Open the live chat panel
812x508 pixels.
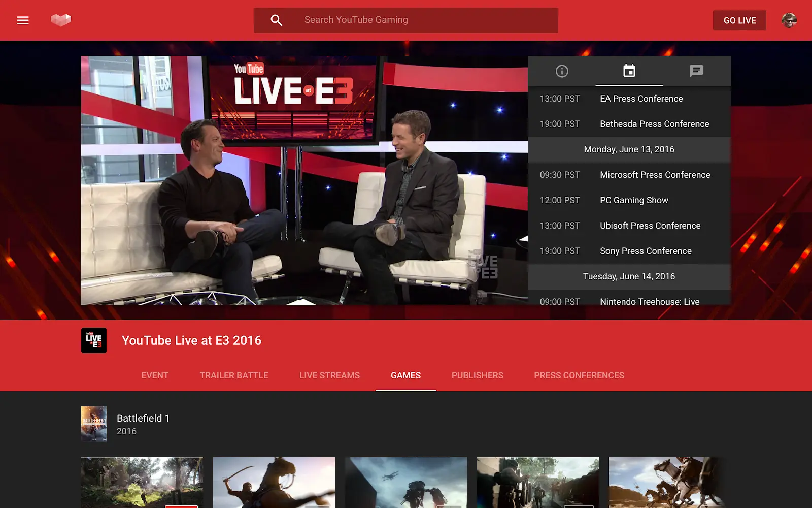pos(696,71)
